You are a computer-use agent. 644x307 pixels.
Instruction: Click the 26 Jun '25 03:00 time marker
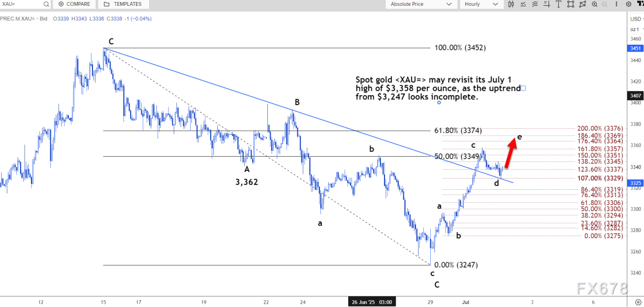(x=370, y=302)
